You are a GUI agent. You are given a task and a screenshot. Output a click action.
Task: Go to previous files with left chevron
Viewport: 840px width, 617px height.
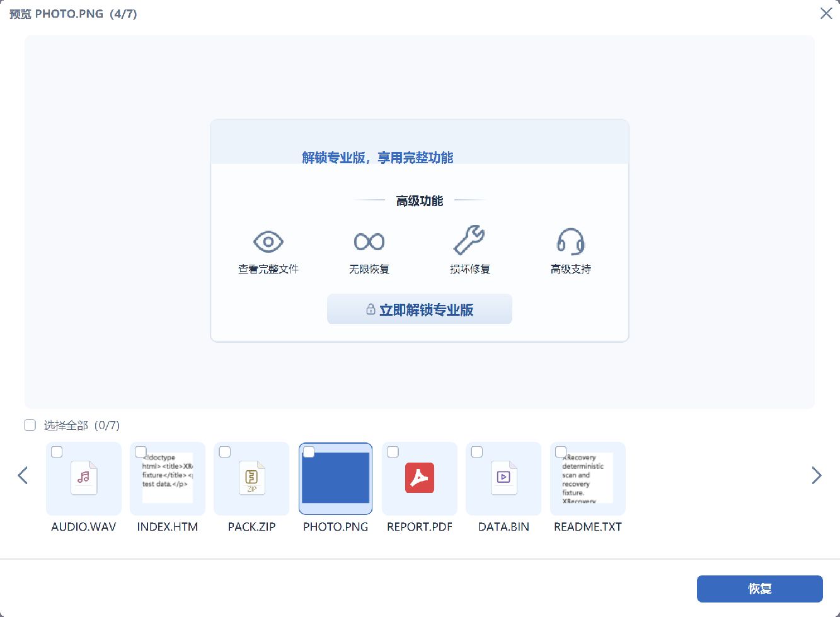coord(23,475)
